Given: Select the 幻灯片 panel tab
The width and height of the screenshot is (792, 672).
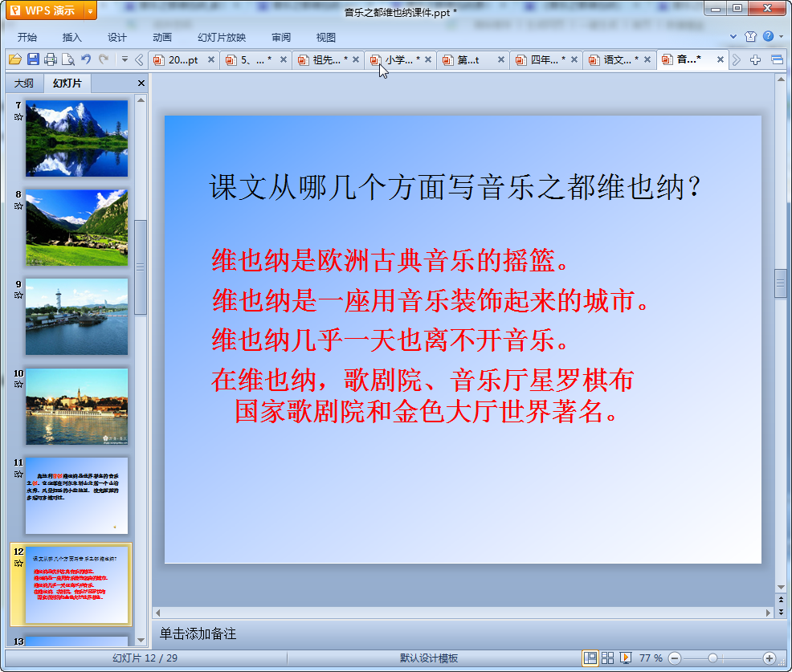Looking at the screenshot, I should pos(67,83).
